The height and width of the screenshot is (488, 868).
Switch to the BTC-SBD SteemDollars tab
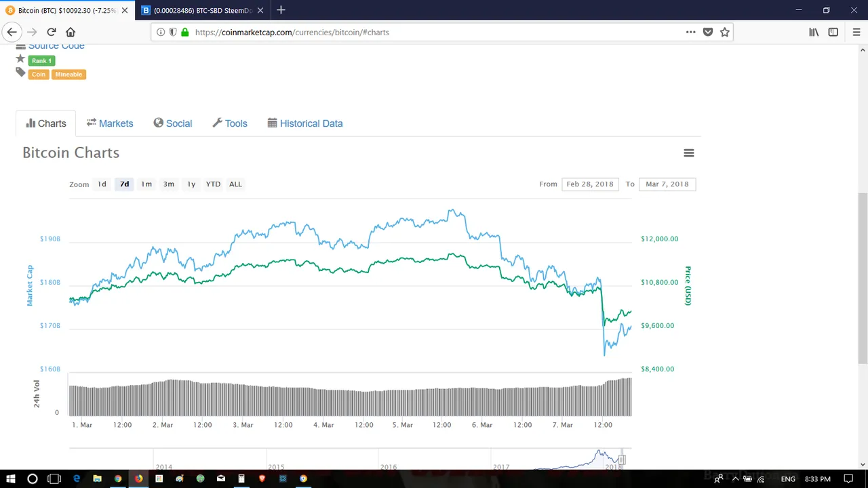click(x=201, y=10)
